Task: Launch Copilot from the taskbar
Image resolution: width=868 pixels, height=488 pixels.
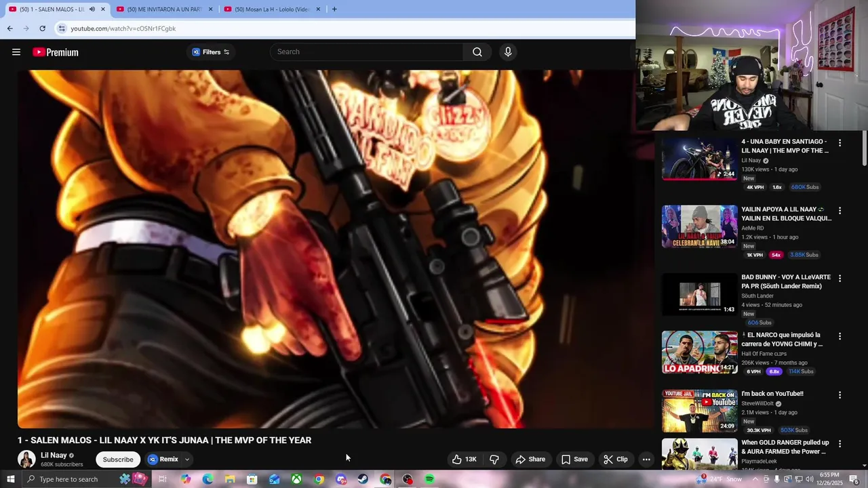Action: tap(185, 479)
